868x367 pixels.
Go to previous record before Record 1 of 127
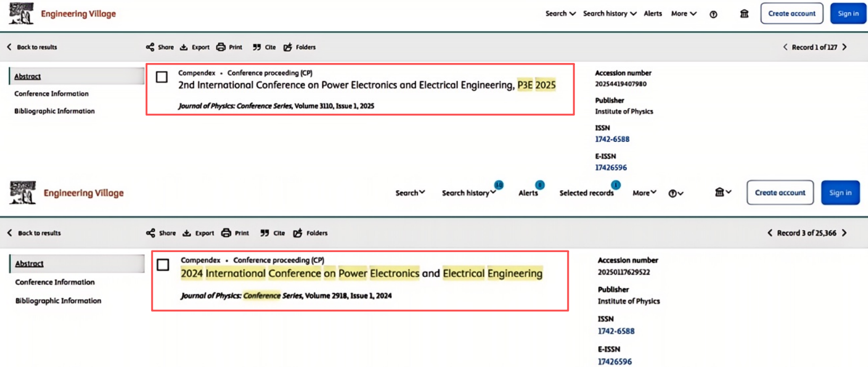pos(785,47)
